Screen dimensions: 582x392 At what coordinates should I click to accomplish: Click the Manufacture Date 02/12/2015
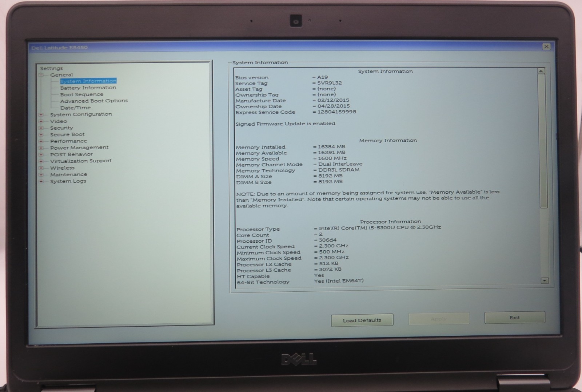pos(333,100)
